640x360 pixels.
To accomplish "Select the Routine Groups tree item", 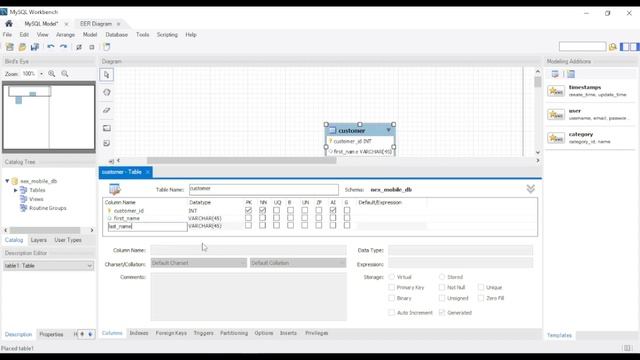I will click(x=48, y=208).
